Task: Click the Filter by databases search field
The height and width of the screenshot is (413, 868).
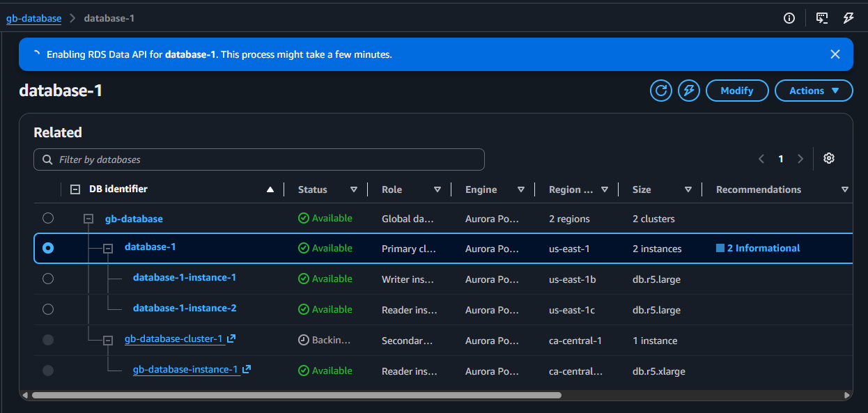Action: point(259,159)
